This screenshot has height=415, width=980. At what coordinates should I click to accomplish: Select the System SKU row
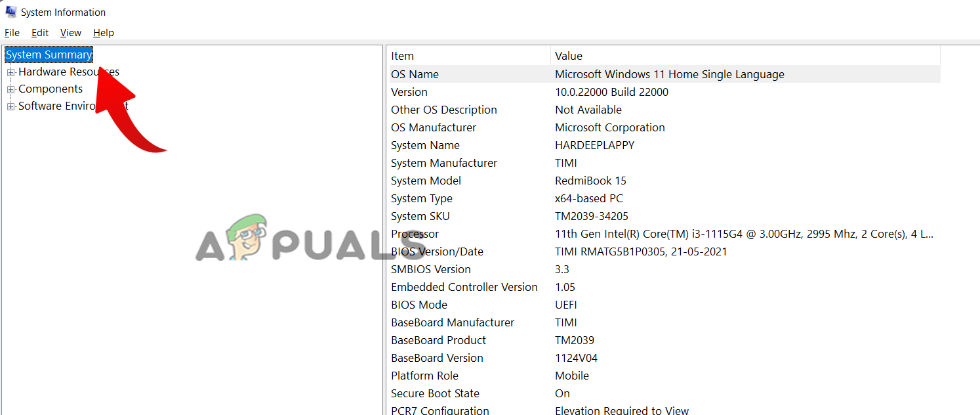tap(420, 216)
